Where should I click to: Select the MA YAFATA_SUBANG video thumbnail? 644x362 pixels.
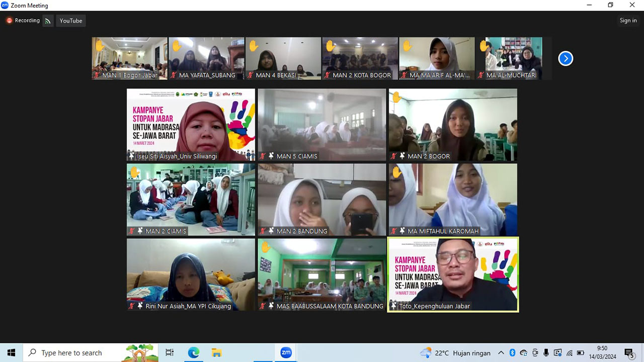[206, 58]
